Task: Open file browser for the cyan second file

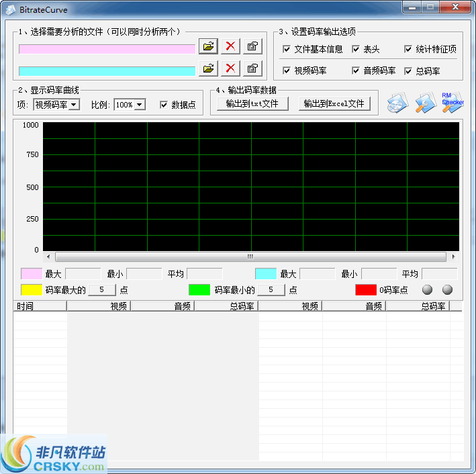Action: click(208, 68)
